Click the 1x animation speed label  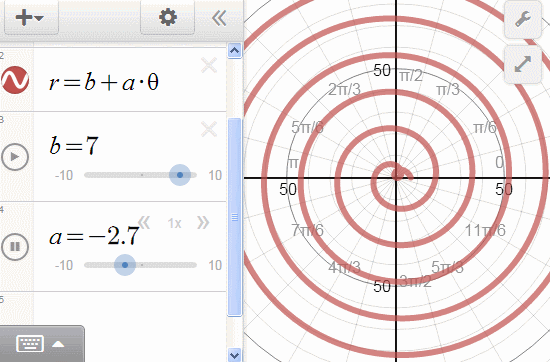tap(174, 223)
